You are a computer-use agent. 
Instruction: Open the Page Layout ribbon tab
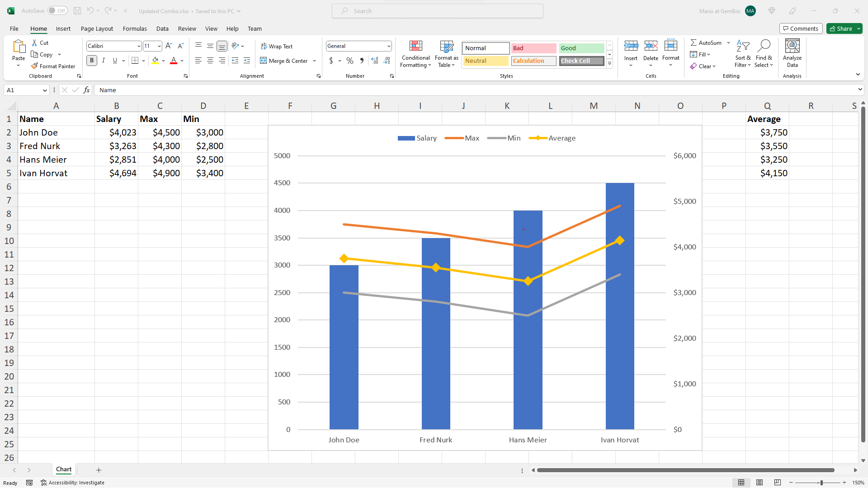pyautogui.click(x=97, y=28)
